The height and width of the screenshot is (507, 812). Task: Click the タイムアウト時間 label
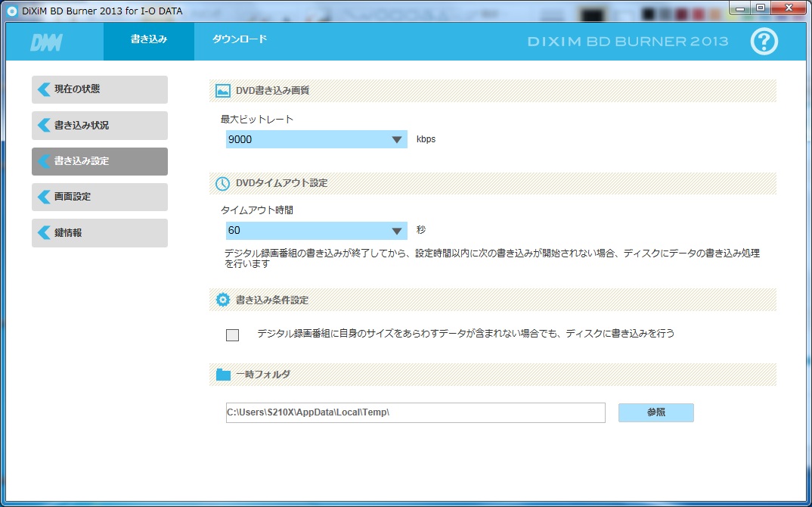(x=257, y=210)
